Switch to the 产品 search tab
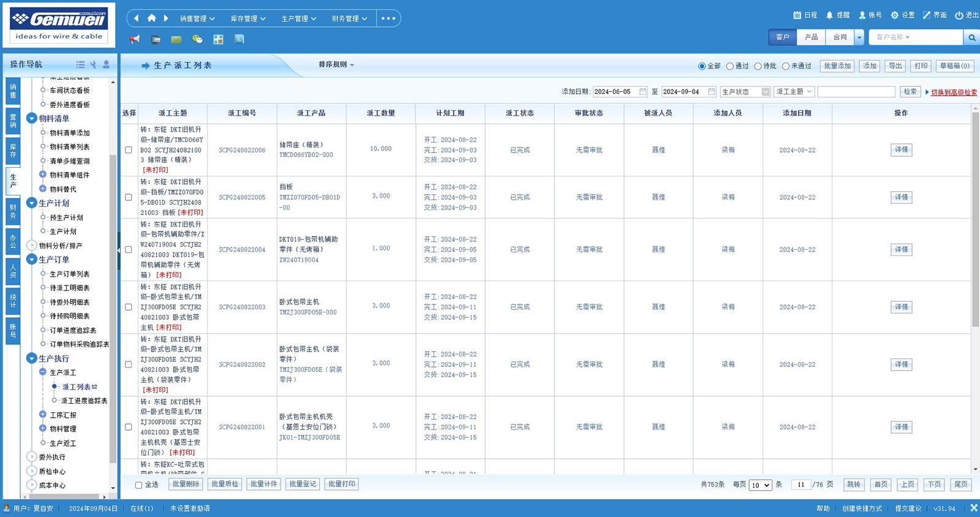The image size is (980, 517). click(x=811, y=37)
